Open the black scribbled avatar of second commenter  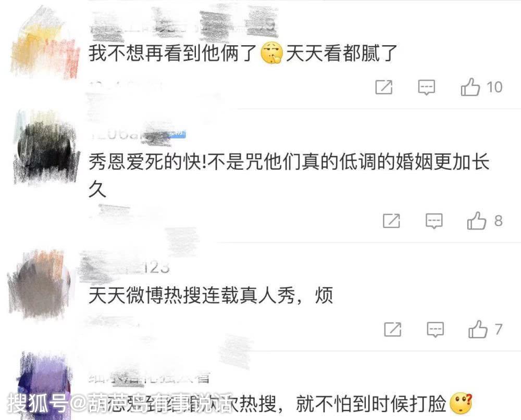[46, 148]
